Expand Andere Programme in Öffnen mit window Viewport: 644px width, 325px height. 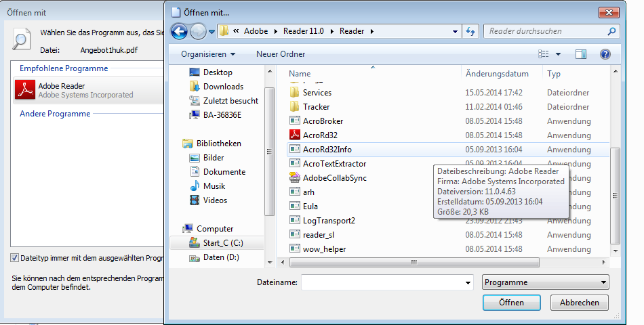pyautogui.click(x=55, y=114)
